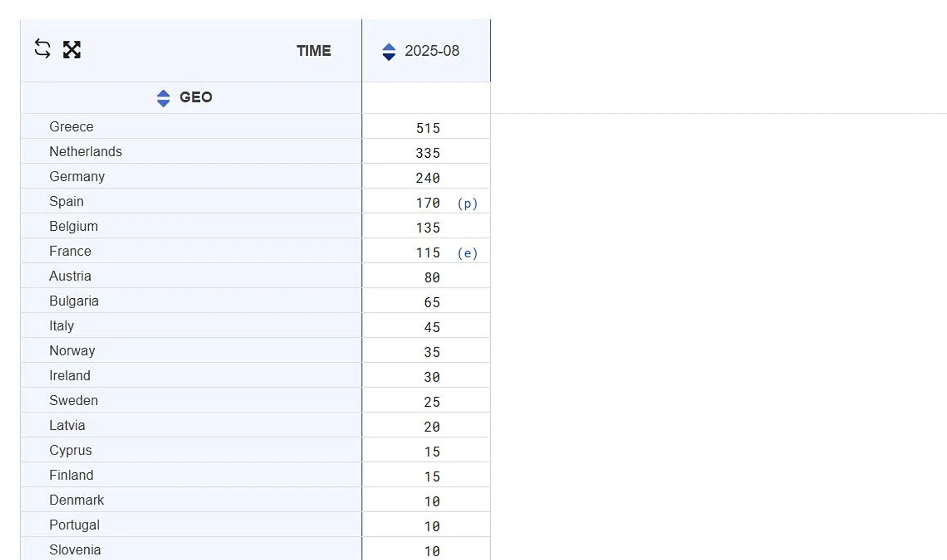Click the (e) estimated flag for France
The image size is (947, 560).
point(467,253)
